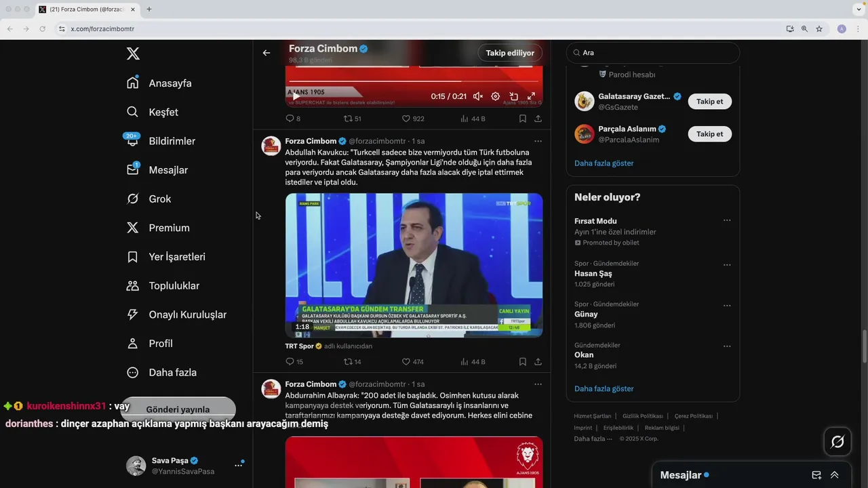868x488 pixels.
Task: View analytics of the 474-likes post
Action: coord(473,362)
